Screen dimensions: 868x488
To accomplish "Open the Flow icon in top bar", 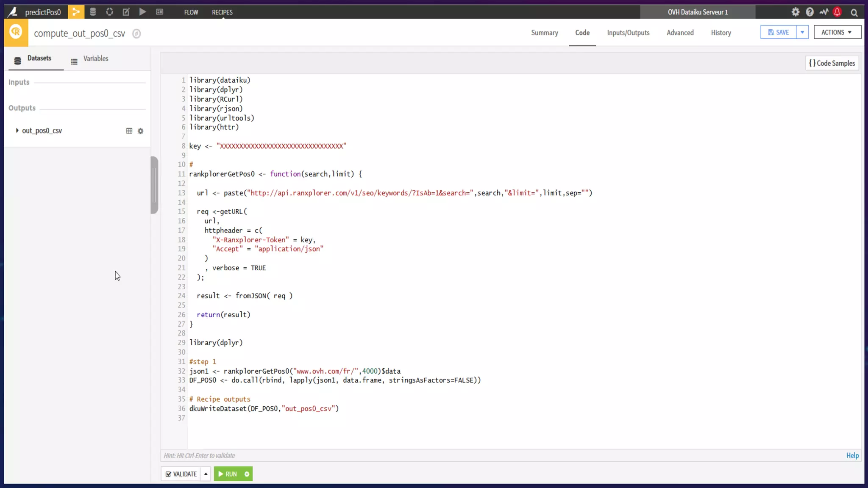I will (x=76, y=12).
